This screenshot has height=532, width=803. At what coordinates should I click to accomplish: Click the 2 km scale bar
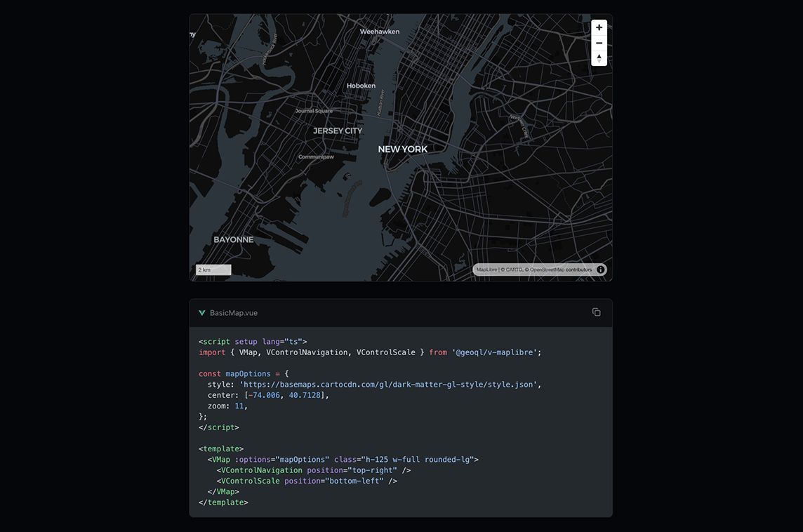(213, 270)
